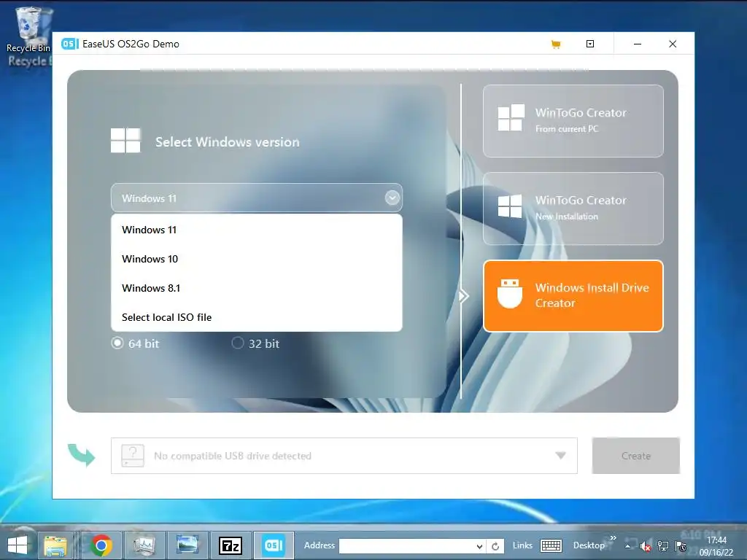Open File Explorer from the taskbar
Image resolution: width=747 pixels, height=560 pixels.
pos(55,545)
